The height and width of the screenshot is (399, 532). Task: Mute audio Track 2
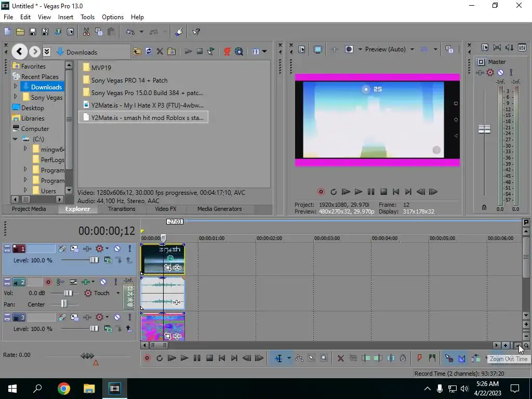click(103, 282)
